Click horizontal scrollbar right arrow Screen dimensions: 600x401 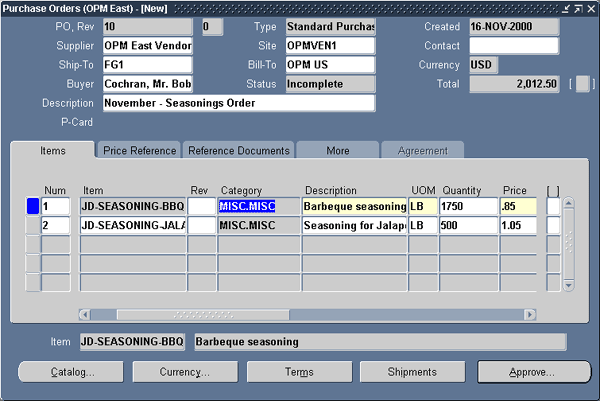coord(530,315)
